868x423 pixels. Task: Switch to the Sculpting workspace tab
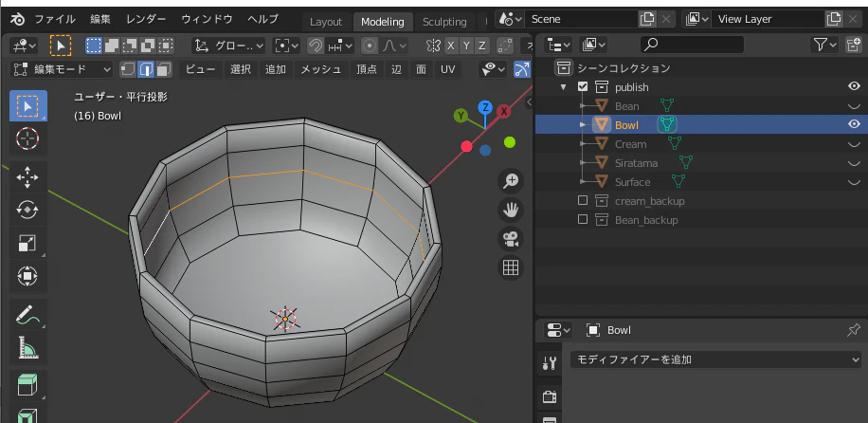pyautogui.click(x=444, y=22)
